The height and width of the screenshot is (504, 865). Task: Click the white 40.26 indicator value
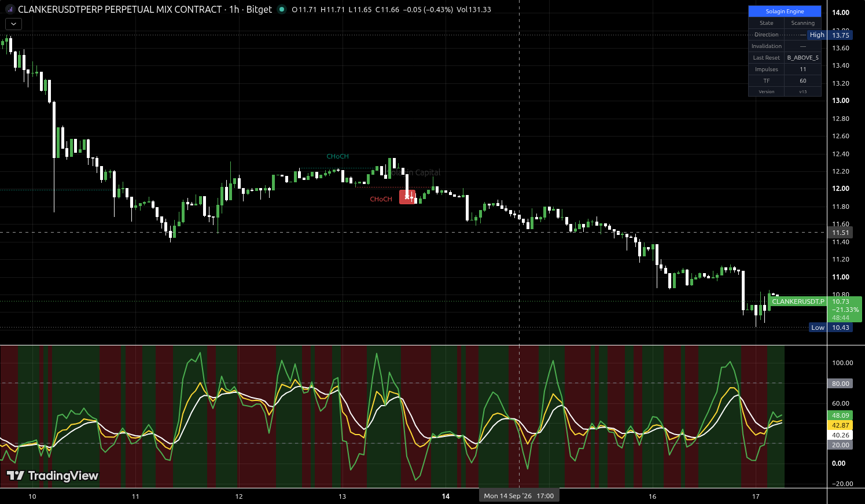click(x=840, y=435)
